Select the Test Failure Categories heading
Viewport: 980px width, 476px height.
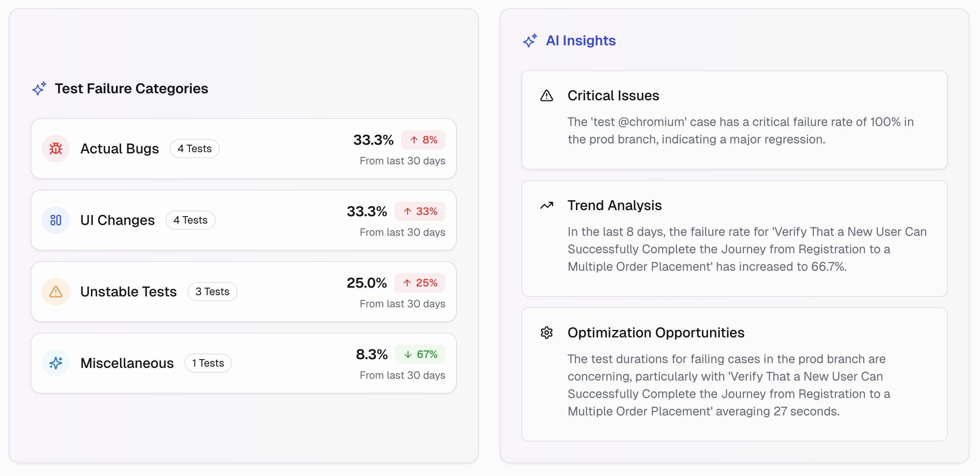pos(132,88)
